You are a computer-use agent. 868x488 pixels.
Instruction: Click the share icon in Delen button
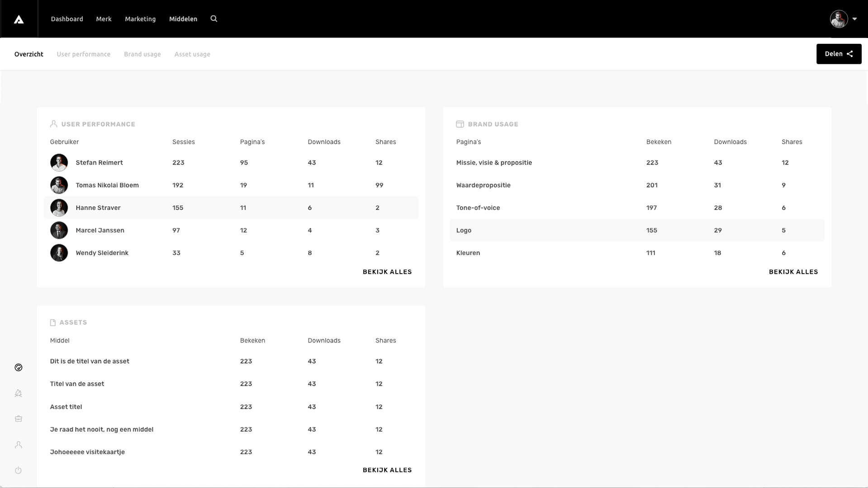tap(850, 54)
